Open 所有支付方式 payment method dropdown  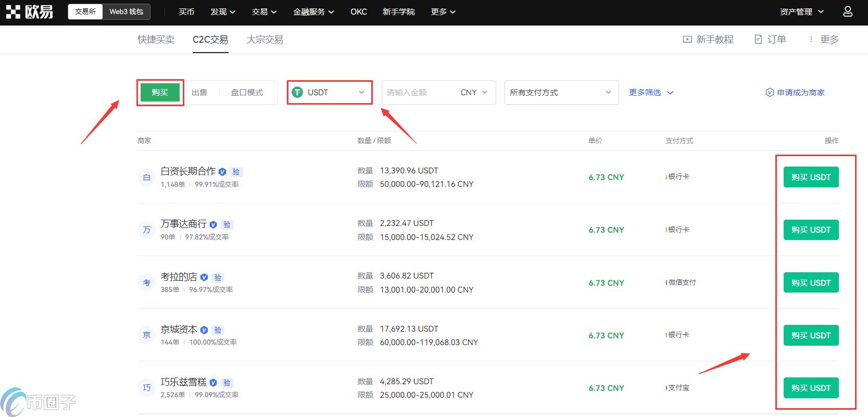click(561, 93)
